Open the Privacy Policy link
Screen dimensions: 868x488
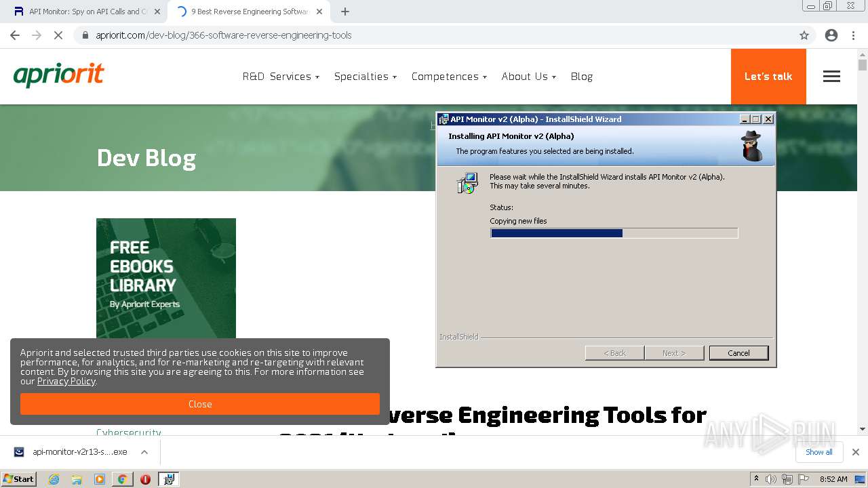[x=66, y=381]
